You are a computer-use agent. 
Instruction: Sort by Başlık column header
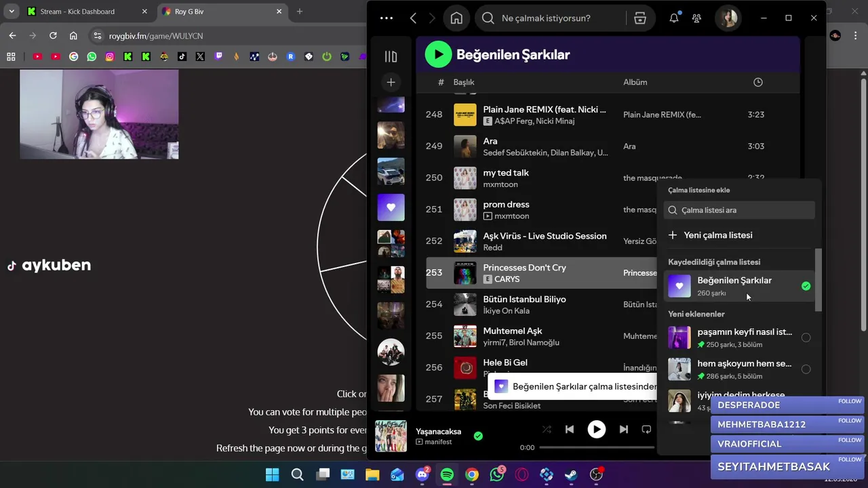pyautogui.click(x=464, y=82)
